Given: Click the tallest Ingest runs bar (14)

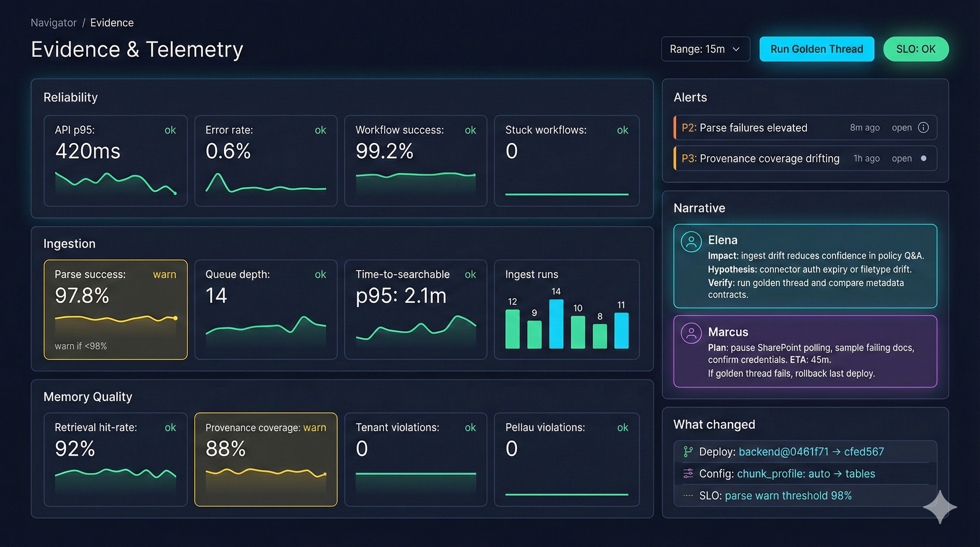Looking at the screenshot, I should click(x=556, y=324).
